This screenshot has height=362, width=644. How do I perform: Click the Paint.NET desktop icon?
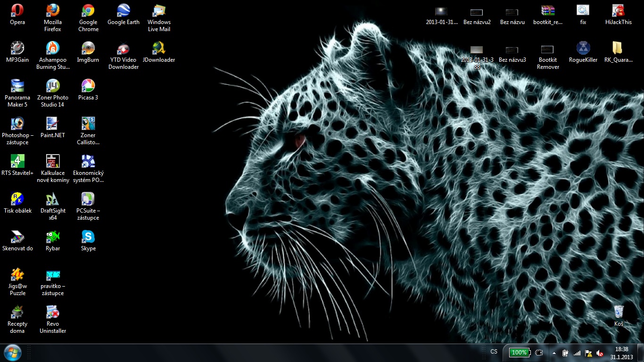(53, 124)
